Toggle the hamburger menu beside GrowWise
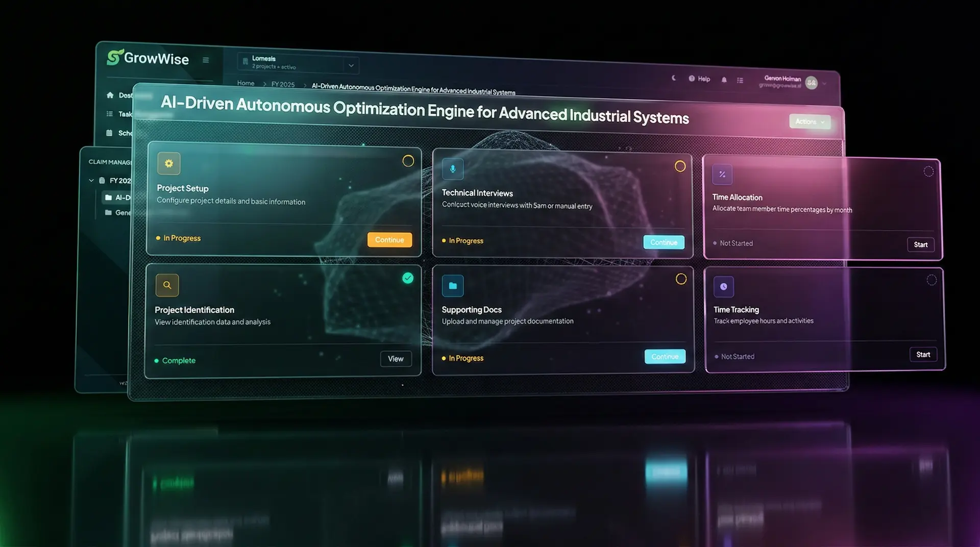The height and width of the screenshot is (547, 980). click(206, 60)
